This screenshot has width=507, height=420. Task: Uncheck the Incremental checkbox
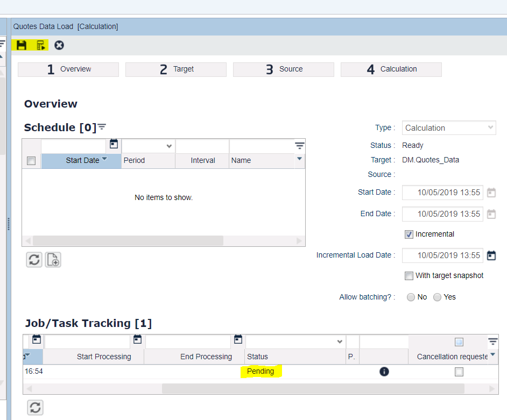(x=409, y=234)
